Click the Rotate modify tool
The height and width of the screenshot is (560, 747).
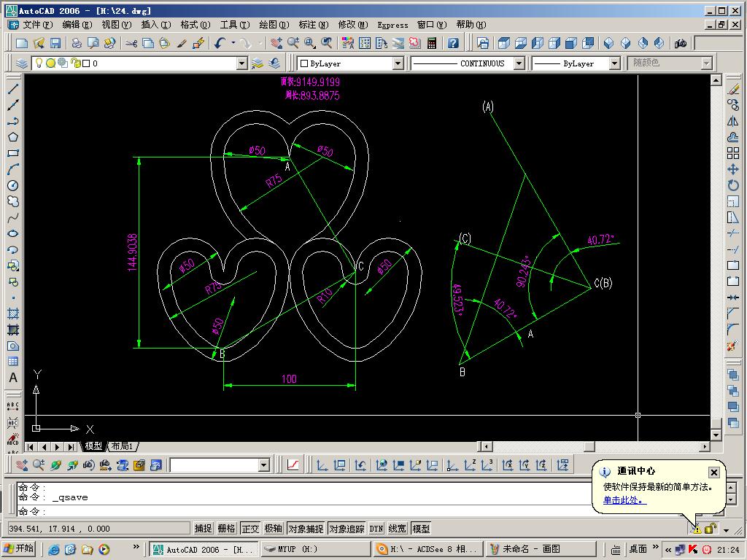[x=733, y=186]
